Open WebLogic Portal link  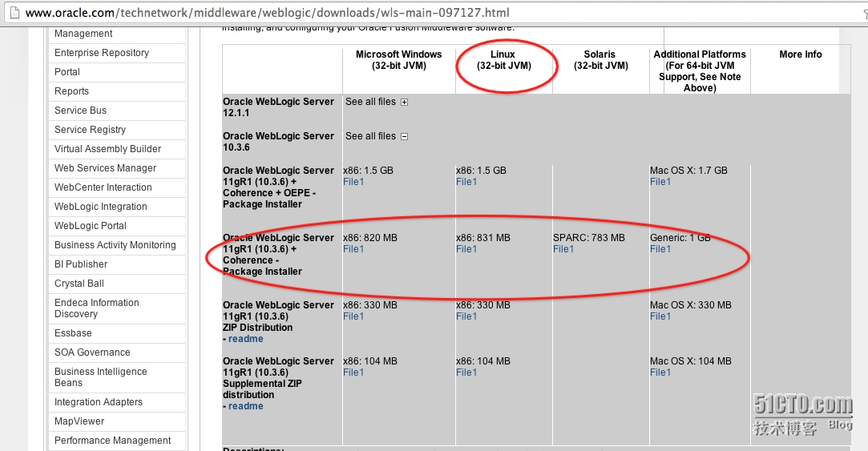91,226
